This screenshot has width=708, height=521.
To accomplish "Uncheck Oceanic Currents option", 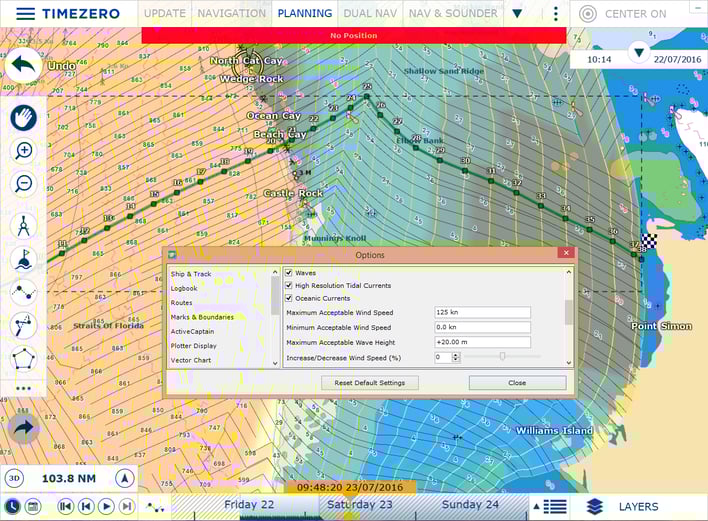I will 290,298.
